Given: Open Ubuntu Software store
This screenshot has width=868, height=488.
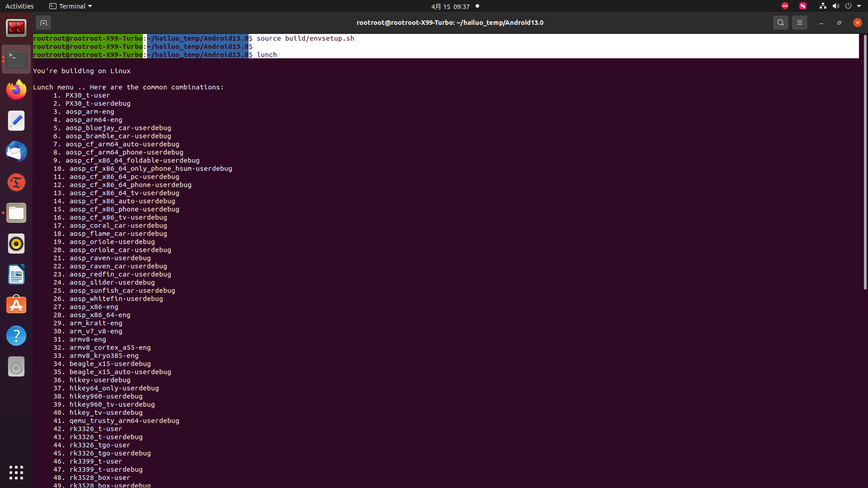Looking at the screenshot, I should 16,305.
